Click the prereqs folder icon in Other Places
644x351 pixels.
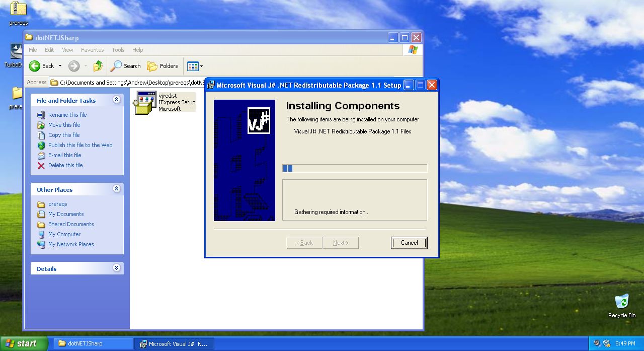pyautogui.click(x=41, y=204)
